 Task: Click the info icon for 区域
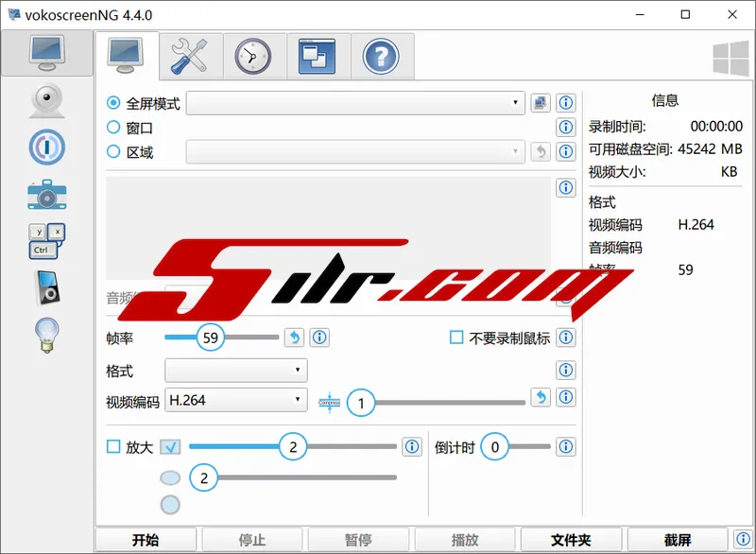click(566, 151)
